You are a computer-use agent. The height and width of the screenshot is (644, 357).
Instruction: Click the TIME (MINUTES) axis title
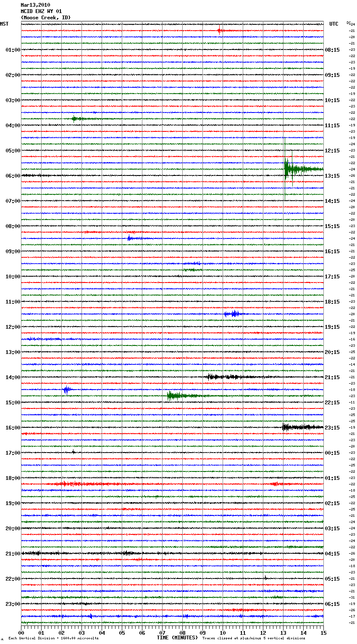point(177,638)
